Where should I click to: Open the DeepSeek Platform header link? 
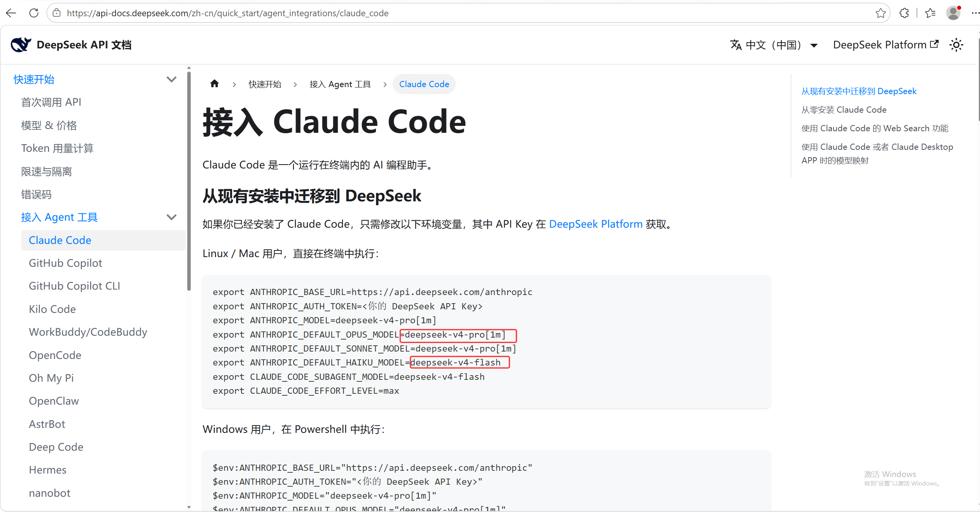coord(885,45)
